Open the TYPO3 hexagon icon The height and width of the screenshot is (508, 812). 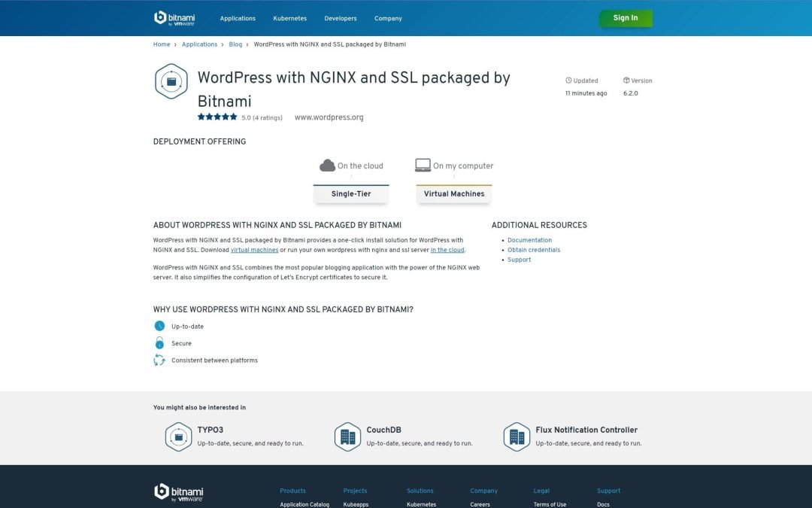tap(179, 437)
